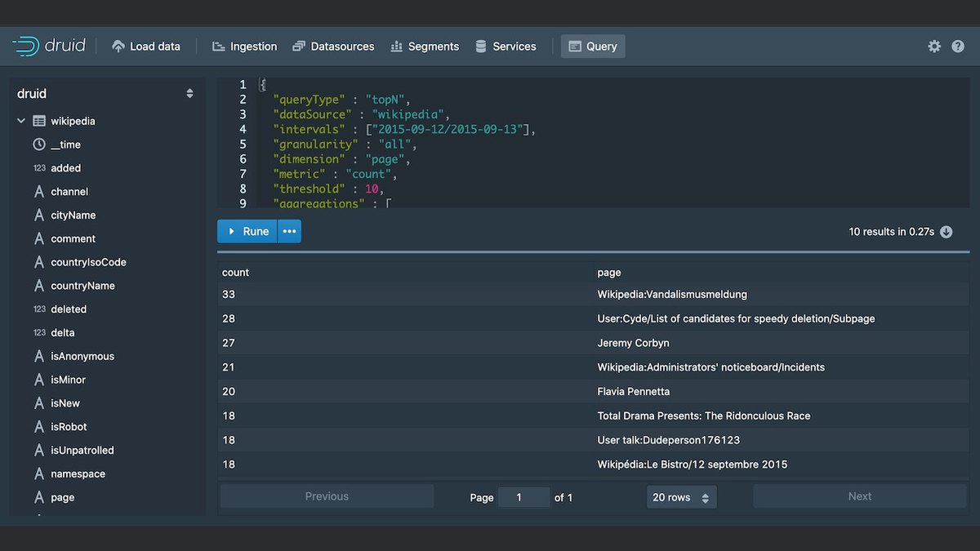The height and width of the screenshot is (551, 980).
Task: Open the help question mark icon
Action: (x=958, y=47)
